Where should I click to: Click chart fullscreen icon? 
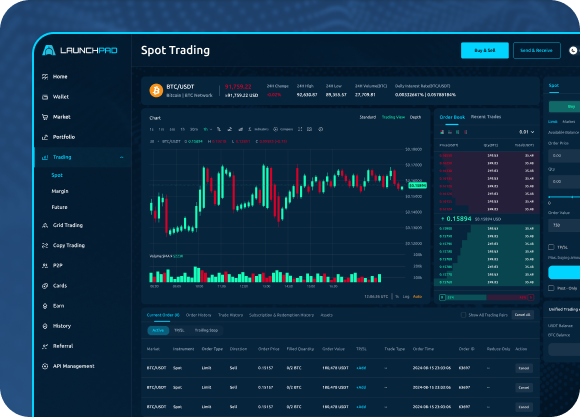coord(300,129)
